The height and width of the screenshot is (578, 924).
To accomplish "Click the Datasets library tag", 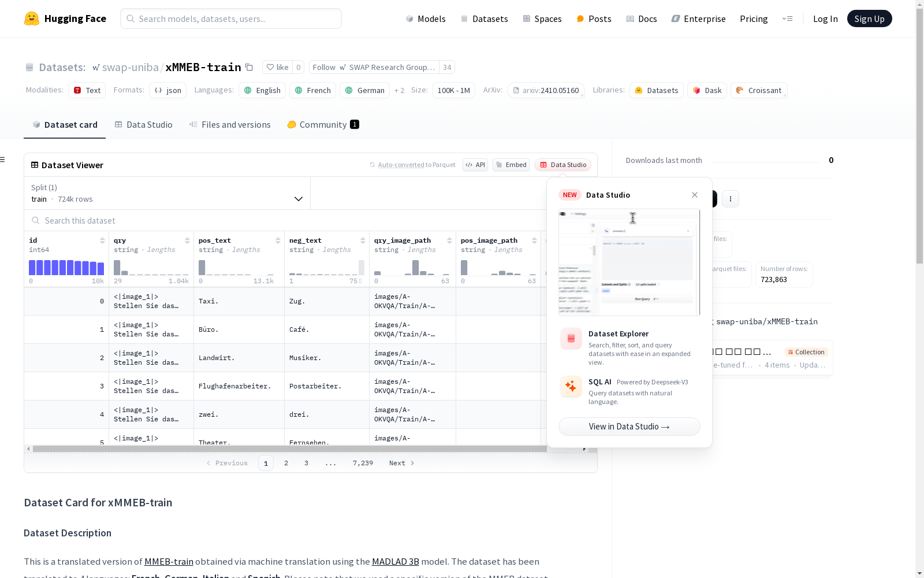I will (657, 90).
